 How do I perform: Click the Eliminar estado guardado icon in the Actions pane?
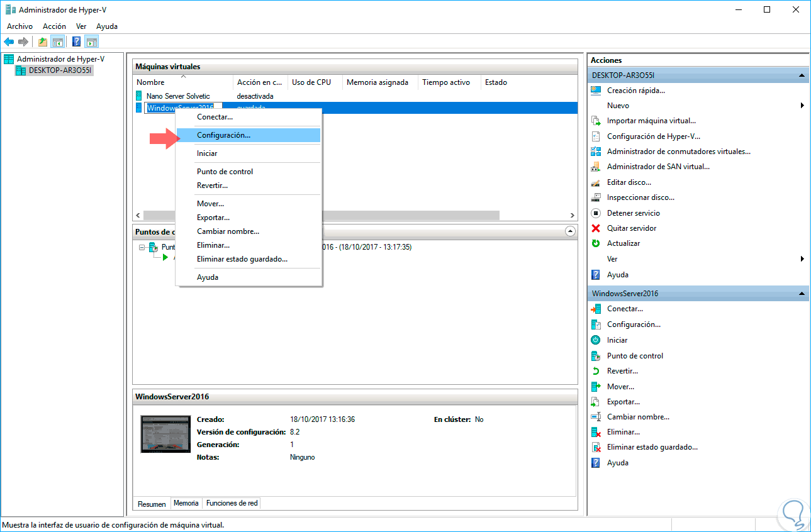[596, 447]
